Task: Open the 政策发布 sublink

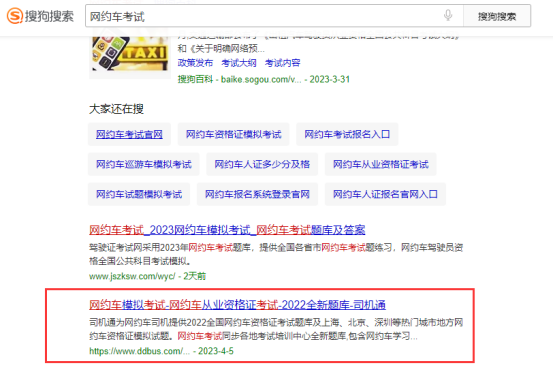Action: [195, 63]
